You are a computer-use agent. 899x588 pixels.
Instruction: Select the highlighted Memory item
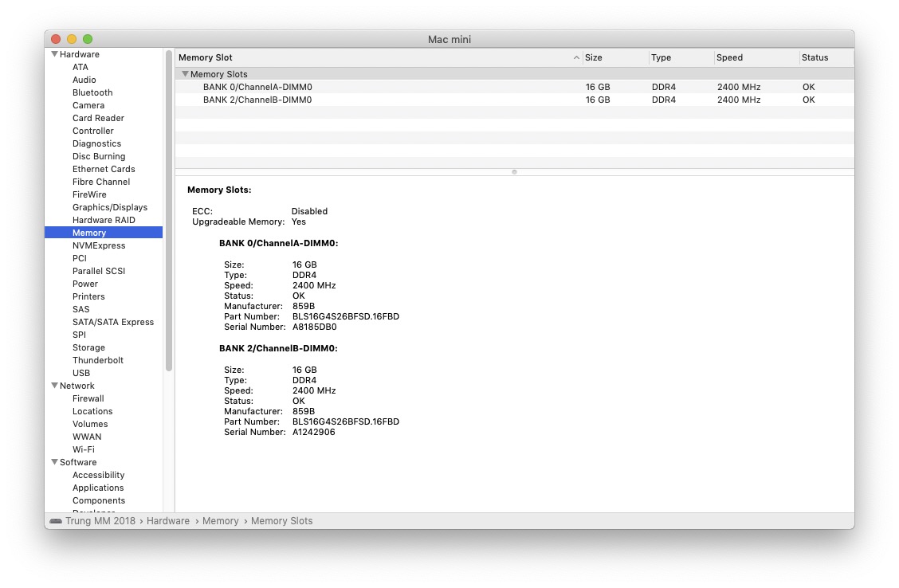pyautogui.click(x=104, y=233)
